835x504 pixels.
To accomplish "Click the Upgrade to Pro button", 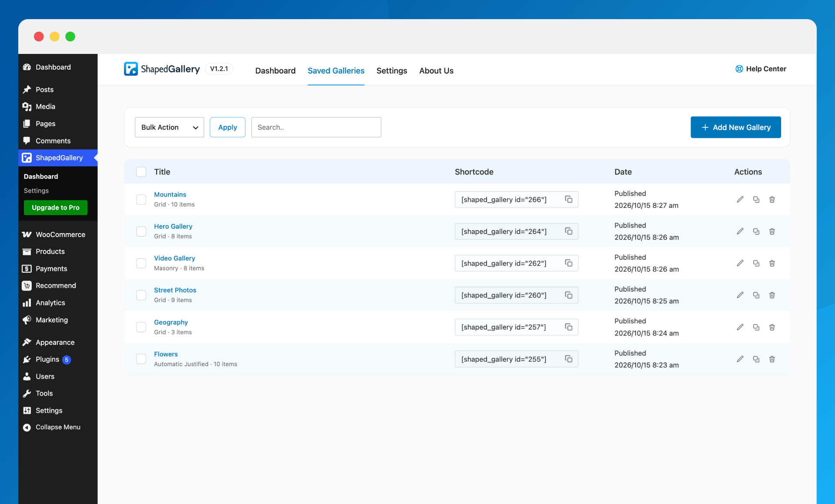I will click(x=56, y=207).
